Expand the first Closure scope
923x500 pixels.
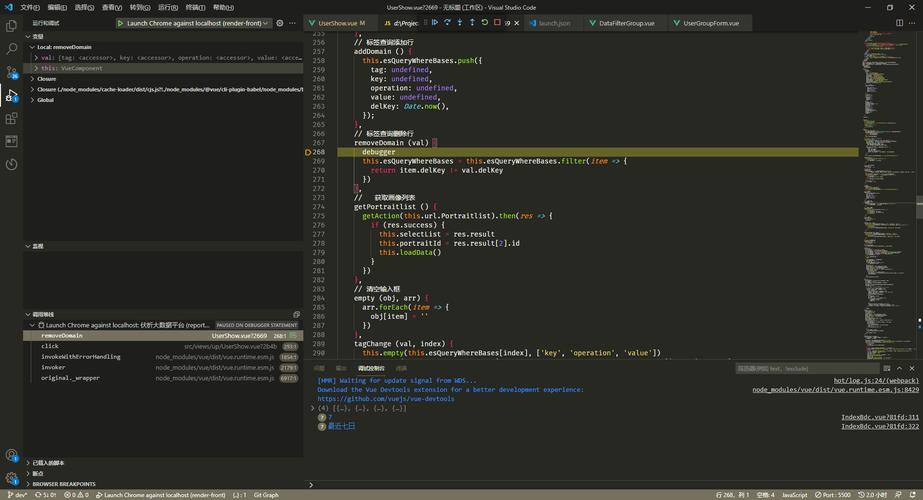coord(32,79)
